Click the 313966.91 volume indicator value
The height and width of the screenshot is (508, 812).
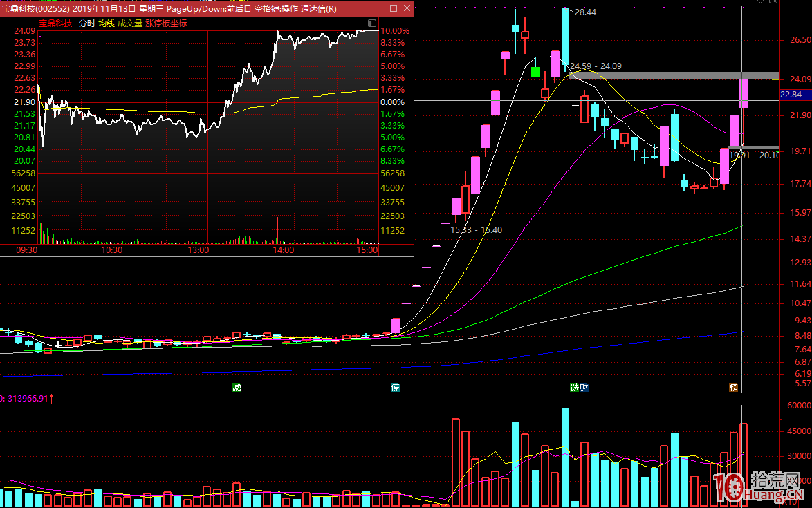[x=28, y=398]
